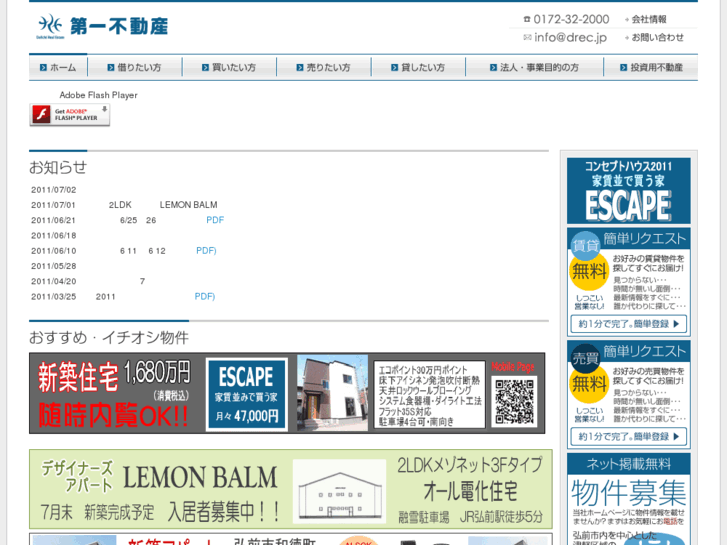Open the ホーム menu tab
Screen dimensions: 727x545
58,67
